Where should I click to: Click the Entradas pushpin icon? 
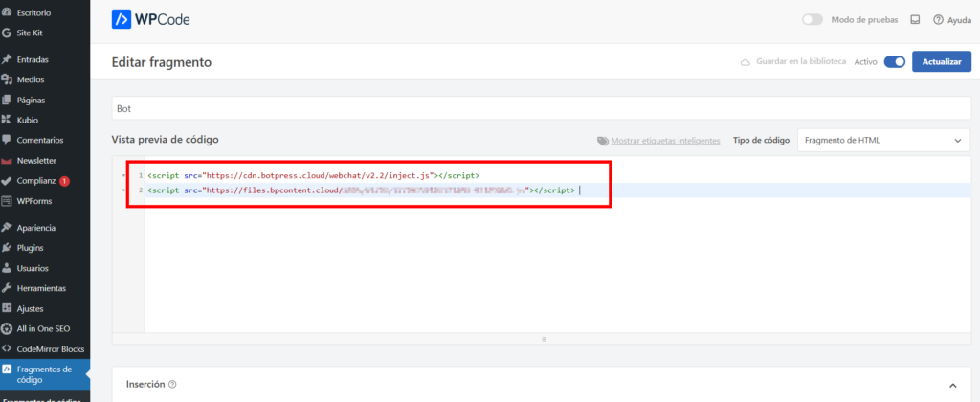pyautogui.click(x=7, y=59)
